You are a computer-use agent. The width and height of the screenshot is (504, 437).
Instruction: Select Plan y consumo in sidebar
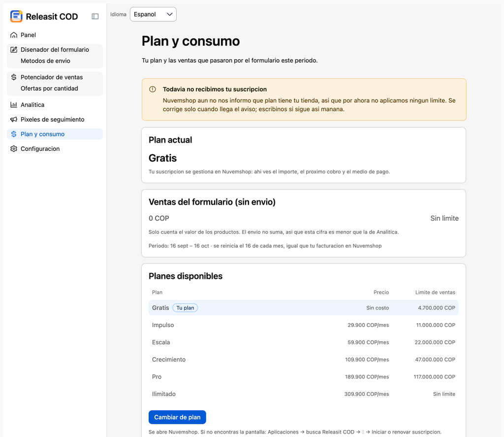[x=55, y=134]
